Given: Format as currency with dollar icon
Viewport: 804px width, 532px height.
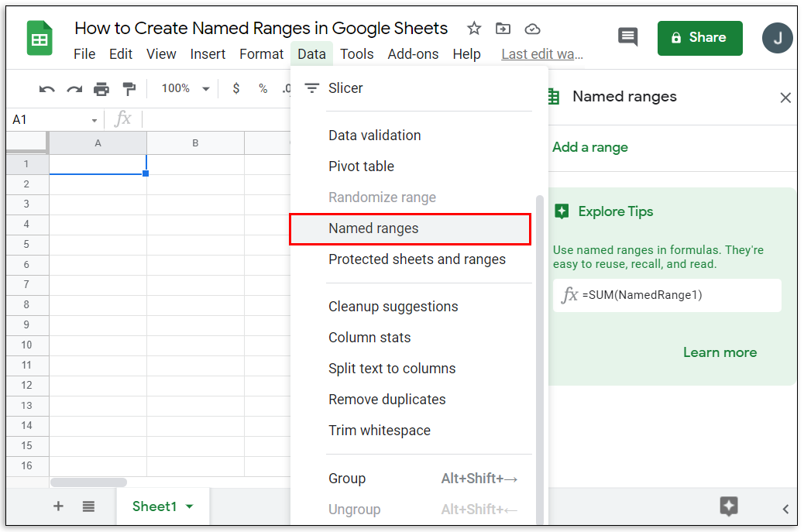Looking at the screenshot, I should point(236,88).
